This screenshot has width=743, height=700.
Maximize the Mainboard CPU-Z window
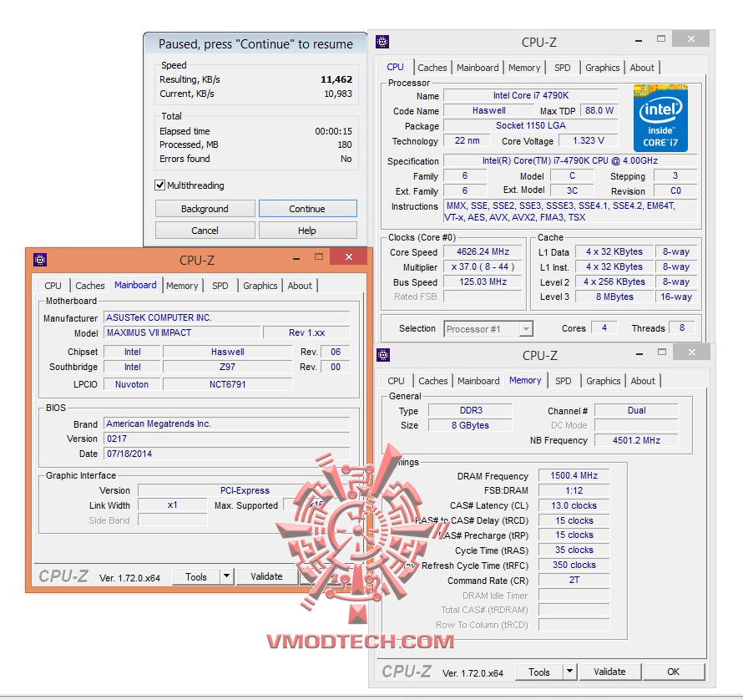(319, 257)
